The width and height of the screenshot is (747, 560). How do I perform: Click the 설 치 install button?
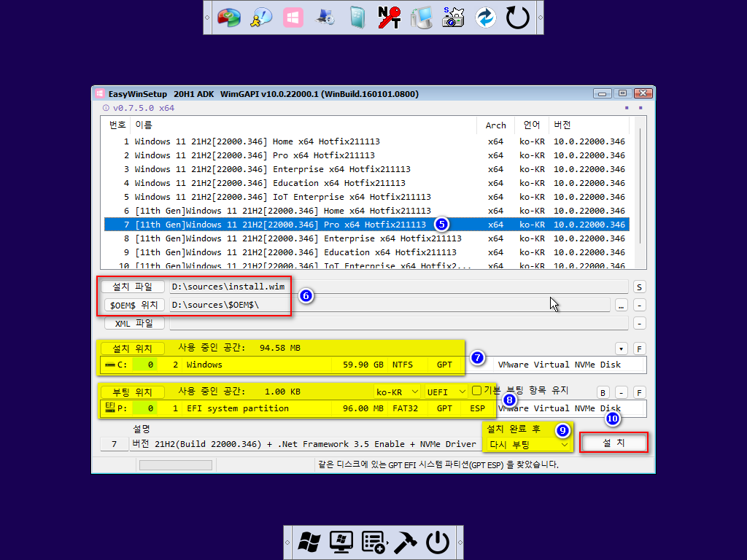614,443
